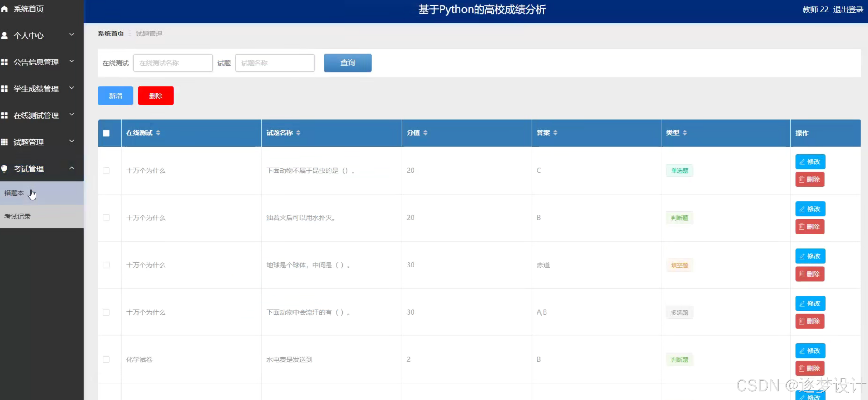868x400 pixels.
Task: Expand the 在线测试管理 menu chevron
Action: click(x=71, y=114)
